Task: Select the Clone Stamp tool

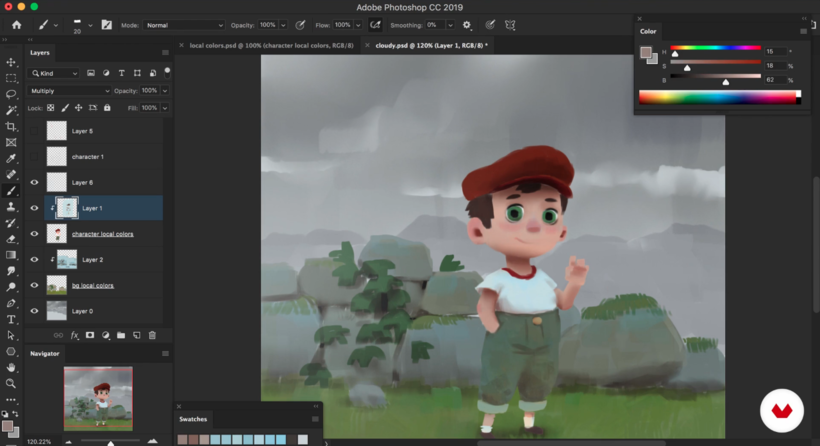Action: point(10,207)
